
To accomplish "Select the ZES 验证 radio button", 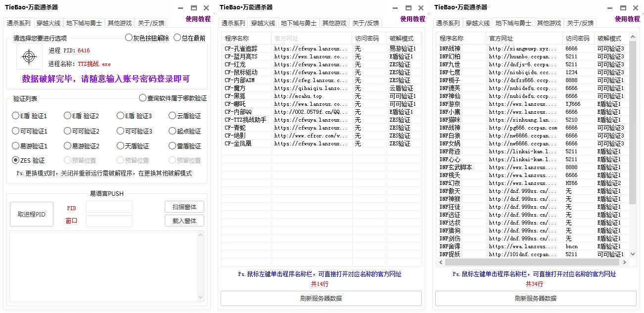I will [x=15, y=160].
